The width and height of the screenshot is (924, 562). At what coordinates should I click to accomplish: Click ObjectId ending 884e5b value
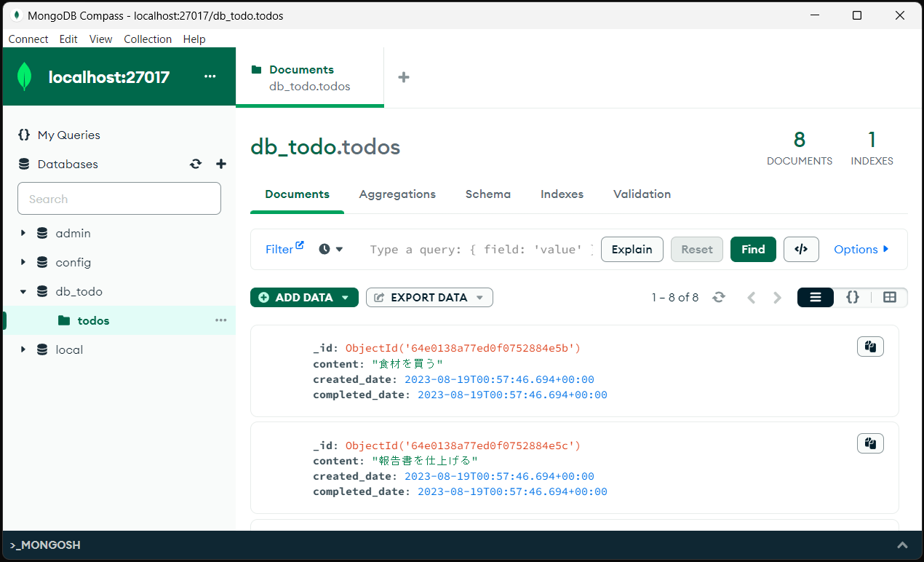click(463, 348)
